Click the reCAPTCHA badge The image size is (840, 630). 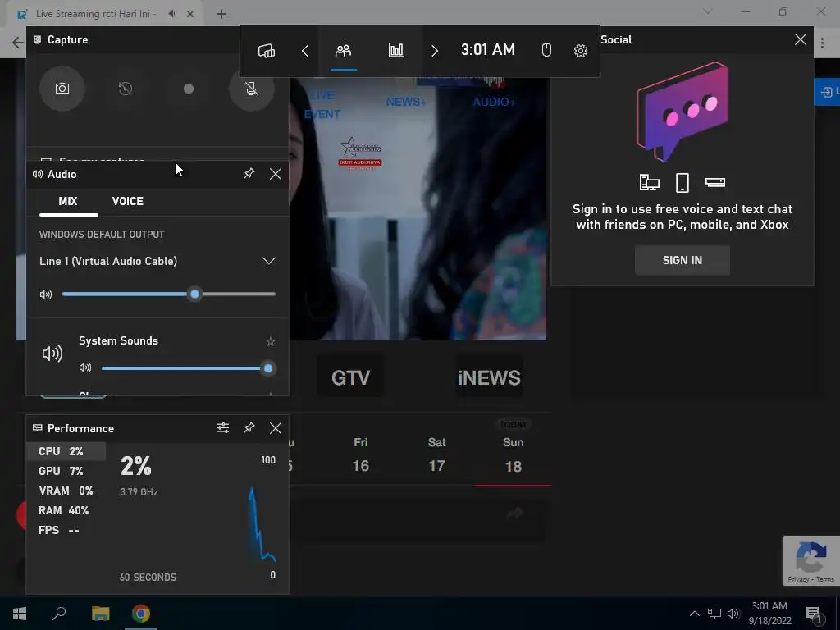[x=811, y=561]
